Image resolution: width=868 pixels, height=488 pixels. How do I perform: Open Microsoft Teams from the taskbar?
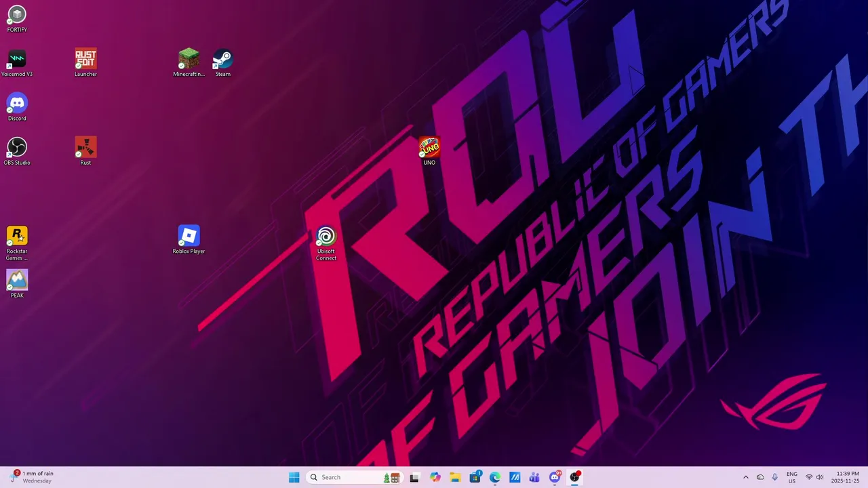534,477
